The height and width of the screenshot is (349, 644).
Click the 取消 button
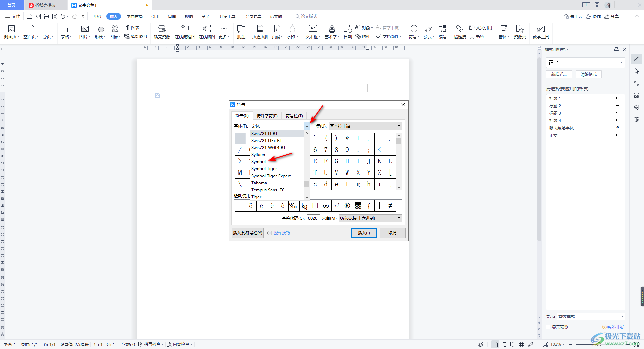click(392, 233)
